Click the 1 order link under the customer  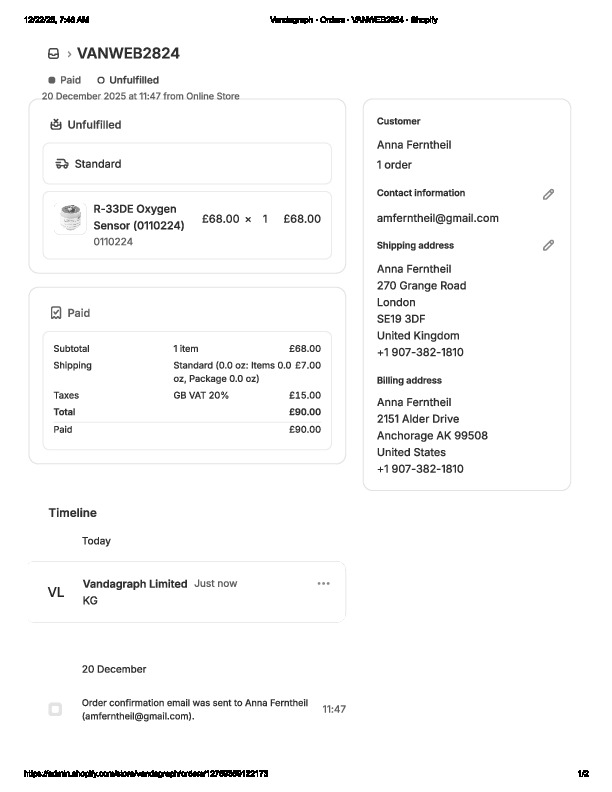394,165
